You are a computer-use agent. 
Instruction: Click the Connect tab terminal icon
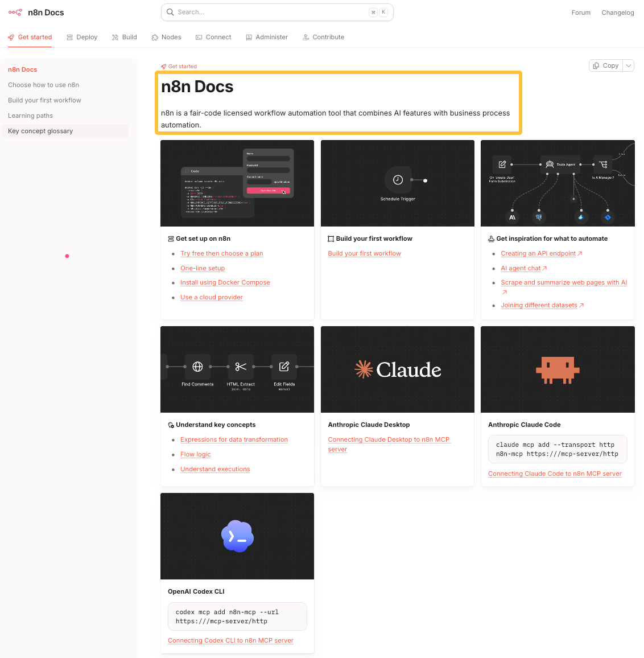pos(199,38)
